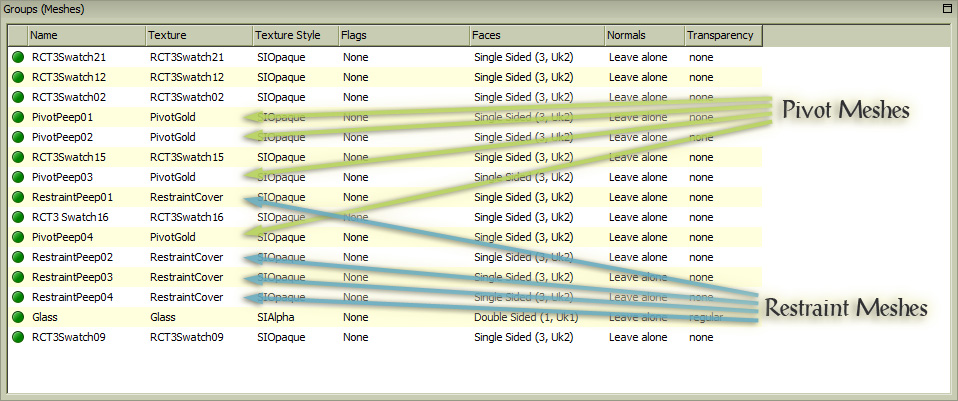Click the Texture column header
The width and height of the screenshot is (958, 401).
[197, 35]
